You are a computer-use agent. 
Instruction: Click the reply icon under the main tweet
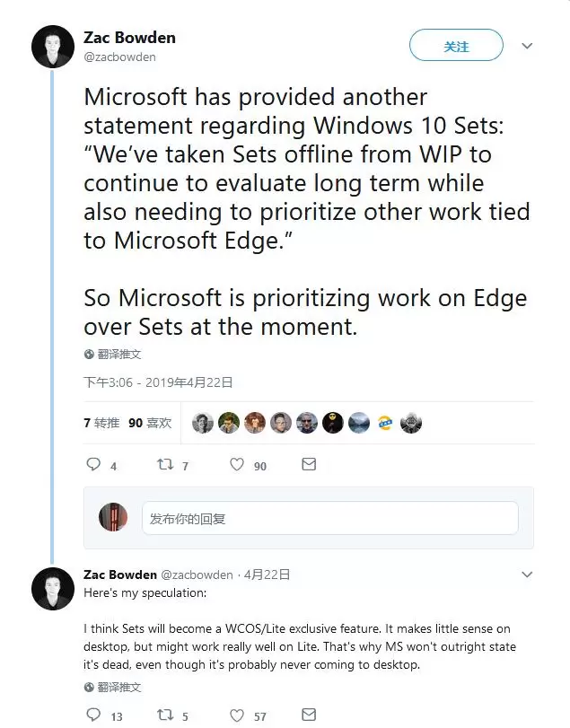tap(93, 465)
